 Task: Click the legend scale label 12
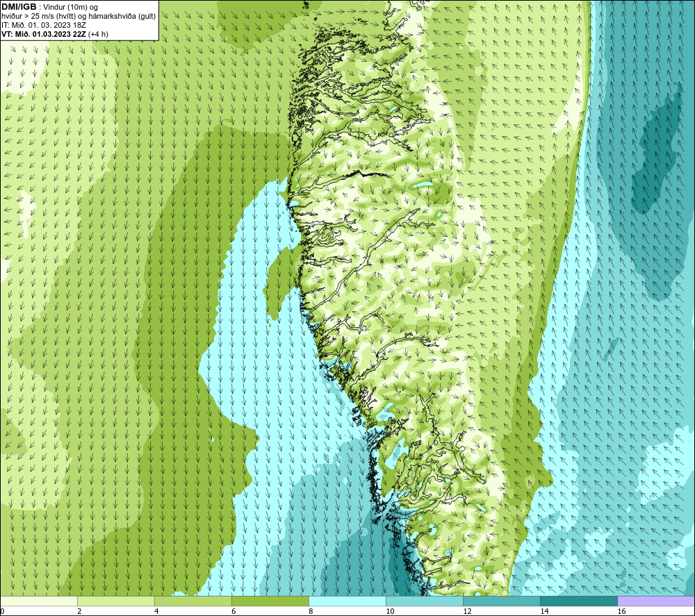(467, 611)
